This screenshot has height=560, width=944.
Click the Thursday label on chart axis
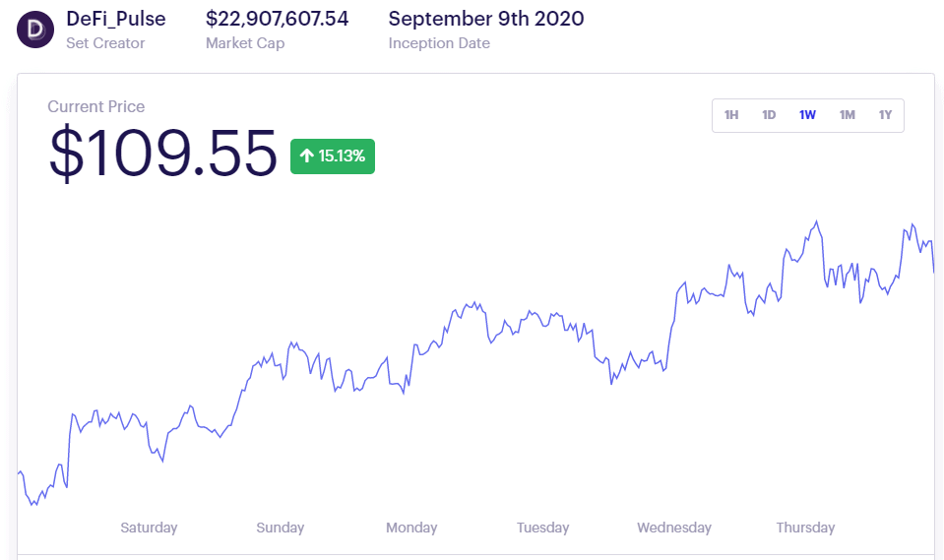point(805,528)
